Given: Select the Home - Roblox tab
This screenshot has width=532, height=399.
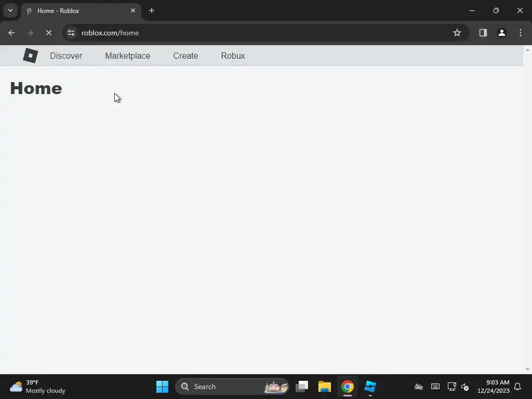Looking at the screenshot, I should [x=81, y=11].
